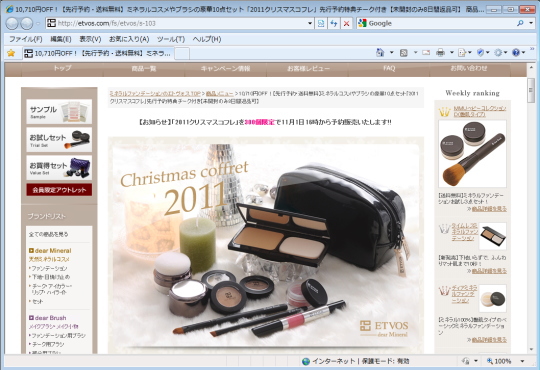Open recent pages dropdown next to Forward button
The height and width of the screenshot is (370, 540).
pyautogui.click(x=38, y=24)
